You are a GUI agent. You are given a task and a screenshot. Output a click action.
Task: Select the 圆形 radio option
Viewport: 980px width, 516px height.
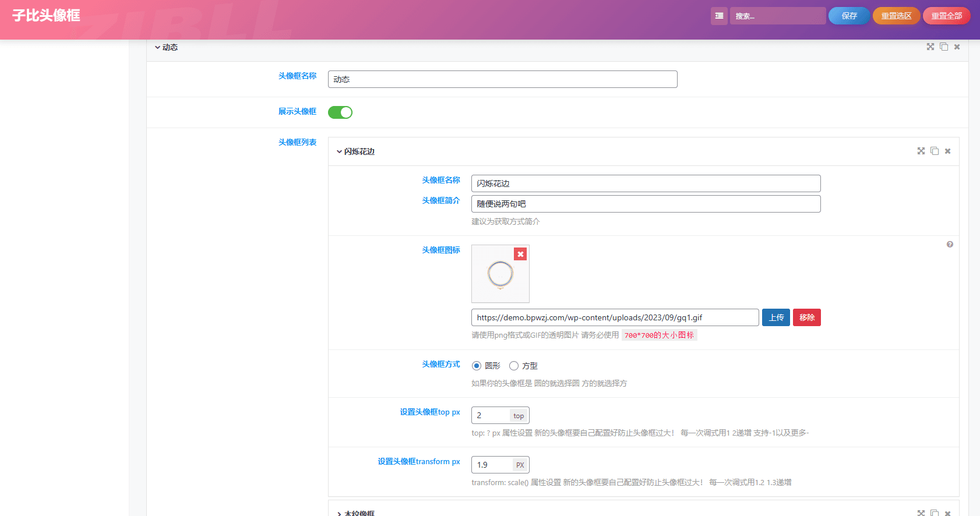click(x=477, y=366)
